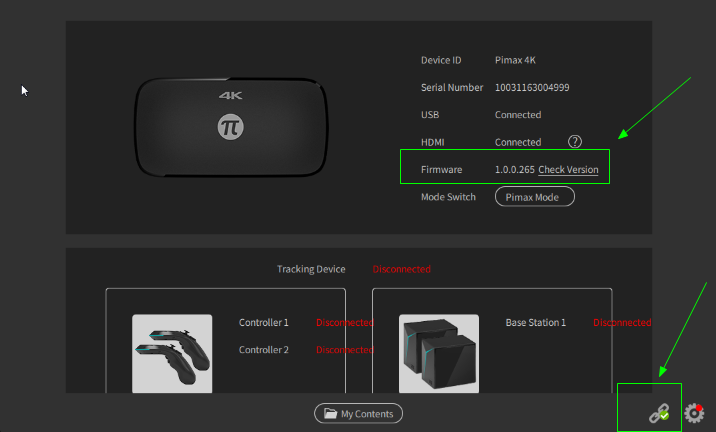Click the Tracking Device Disconnected status
Screen dimensions: 716x432
[x=401, y=269]
